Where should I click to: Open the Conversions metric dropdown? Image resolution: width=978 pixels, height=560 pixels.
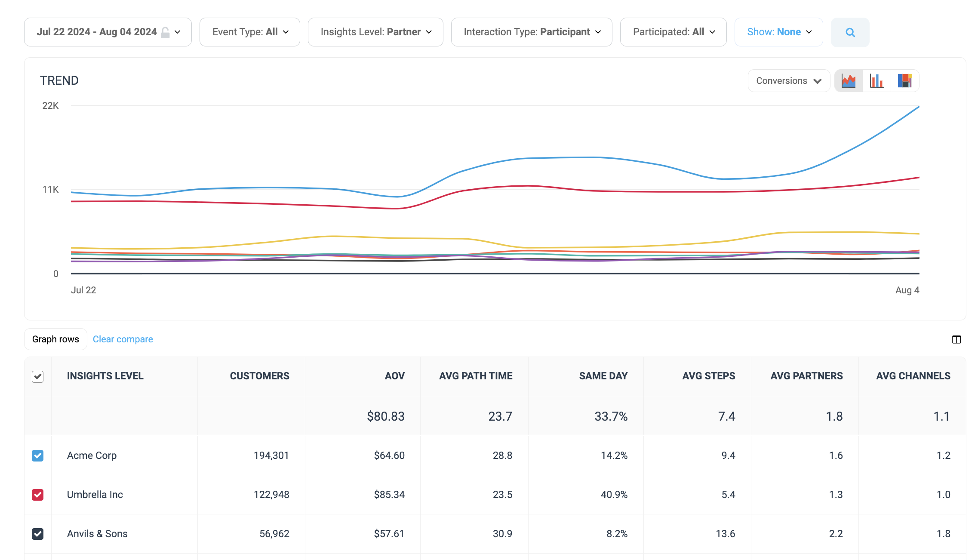[x=789, y=81]
